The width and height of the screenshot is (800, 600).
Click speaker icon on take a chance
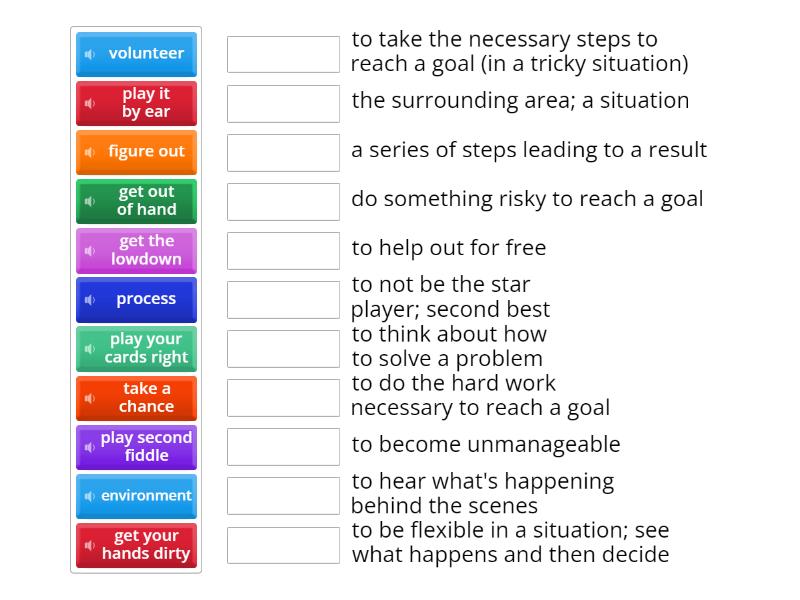tap(90, 398)
